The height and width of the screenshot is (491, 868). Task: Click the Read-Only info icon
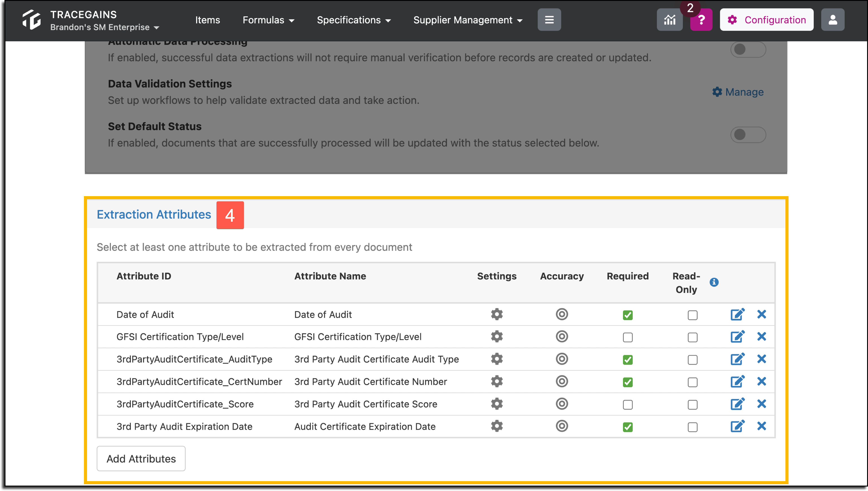(714, 282)
